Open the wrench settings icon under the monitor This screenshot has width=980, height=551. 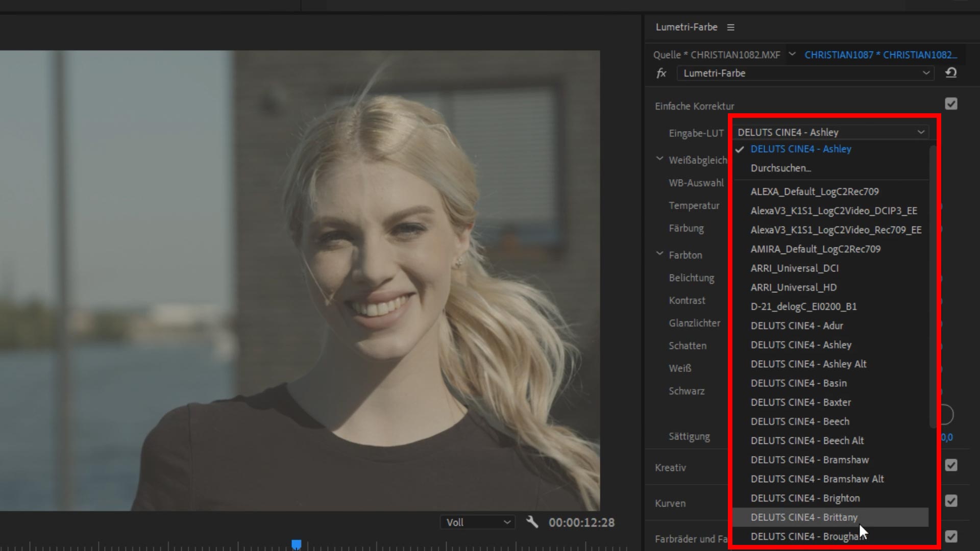click(532, 522)
